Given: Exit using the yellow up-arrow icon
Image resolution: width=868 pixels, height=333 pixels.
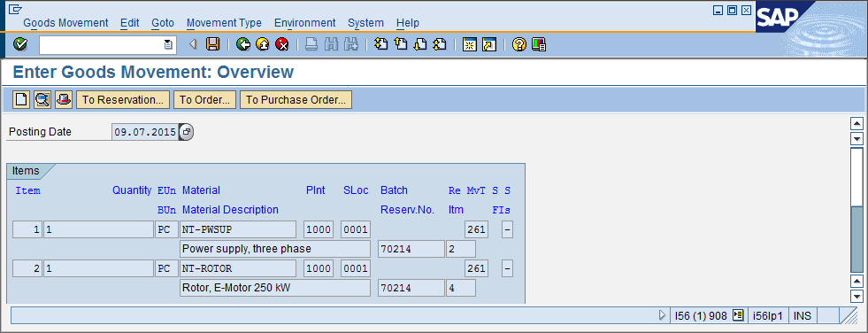Looking at the screenshot, I should pos(263,44).
